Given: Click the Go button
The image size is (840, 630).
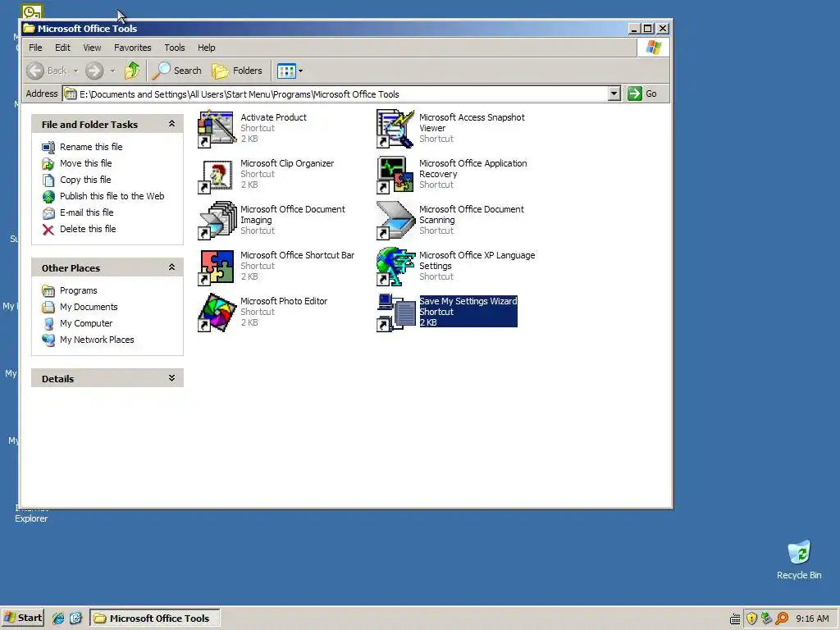Looking at the screenshot, I should point(642,94).
